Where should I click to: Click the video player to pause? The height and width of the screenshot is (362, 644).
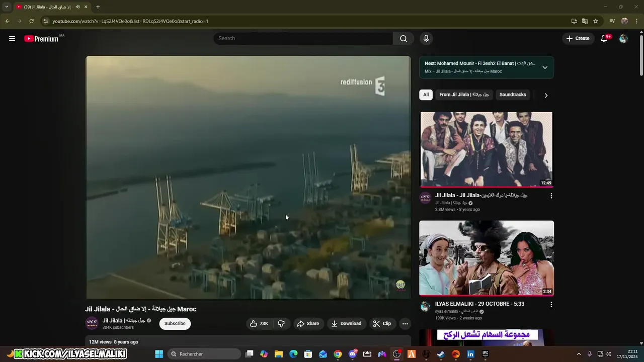(249, 177)
